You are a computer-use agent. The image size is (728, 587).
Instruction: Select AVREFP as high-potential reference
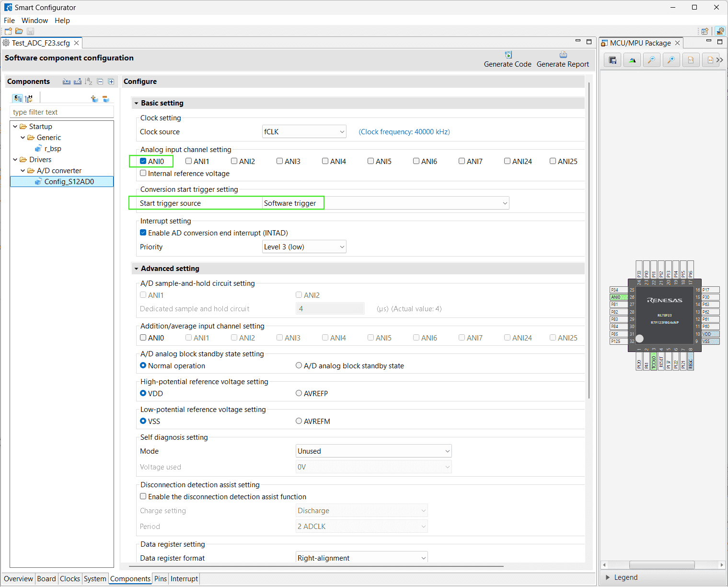[299, 393]
